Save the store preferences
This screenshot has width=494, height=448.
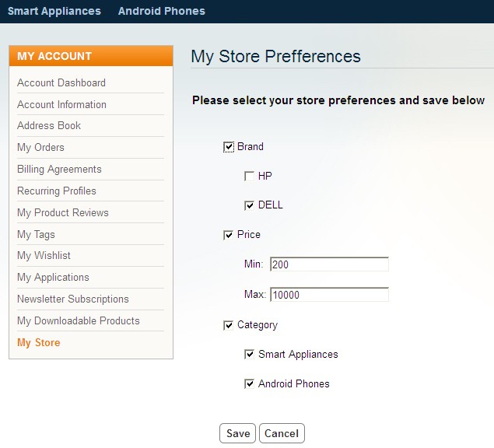point(237,433)
